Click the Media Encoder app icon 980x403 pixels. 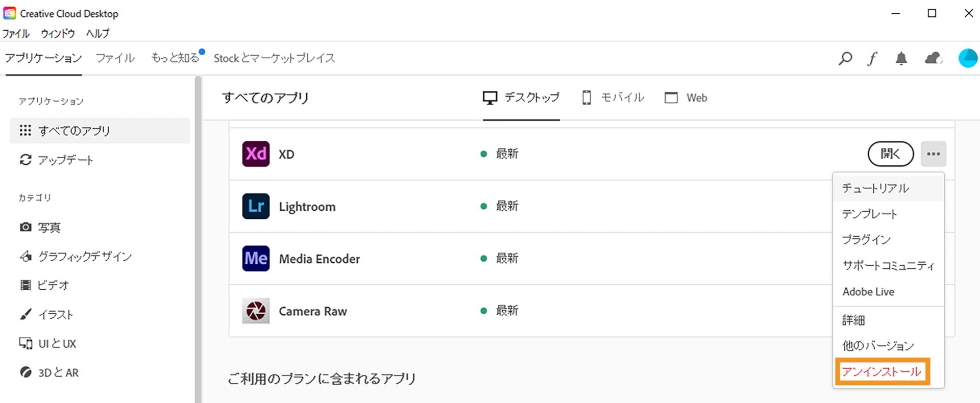coord(255,259)
